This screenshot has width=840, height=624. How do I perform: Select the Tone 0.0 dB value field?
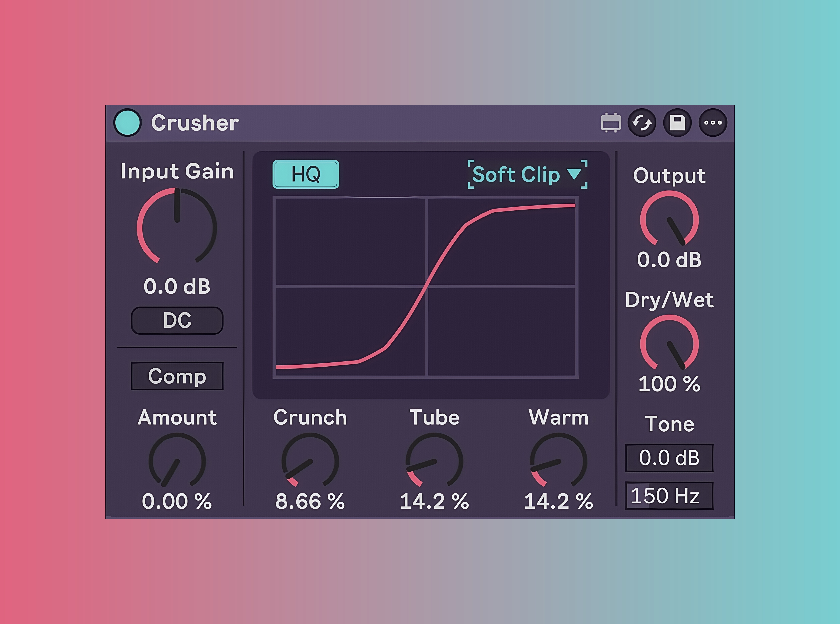(x=669, y=458)
